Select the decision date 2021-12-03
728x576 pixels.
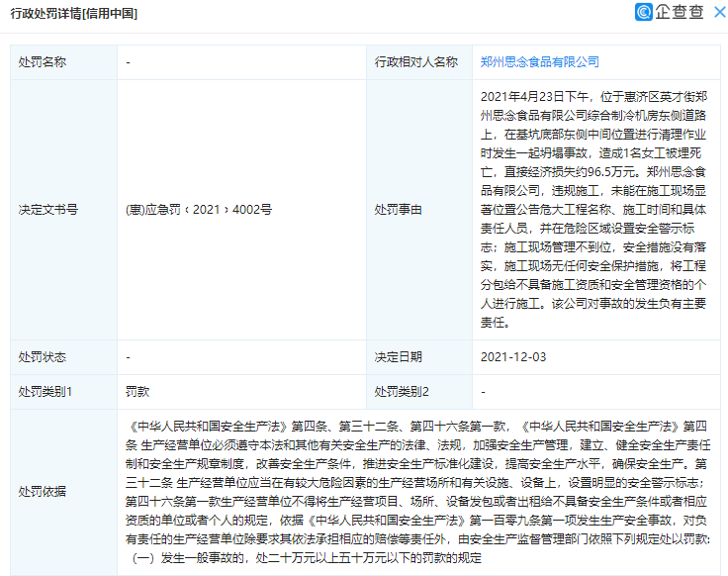tap(513, 357)
